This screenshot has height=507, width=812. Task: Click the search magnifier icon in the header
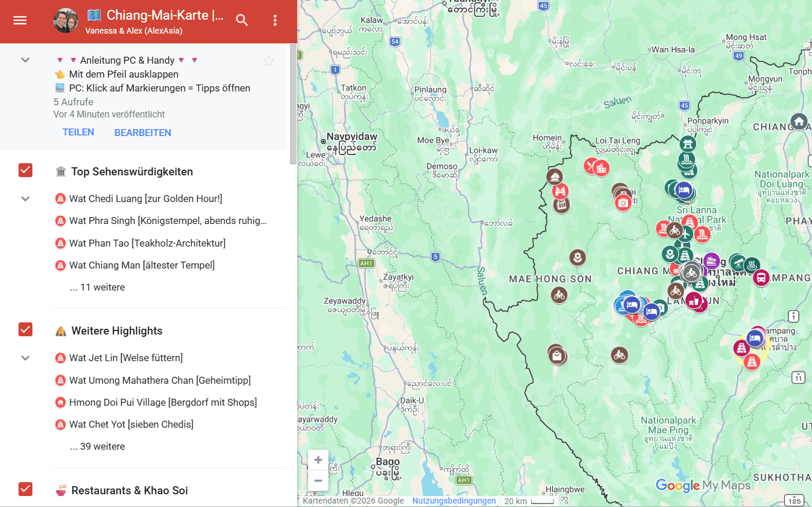tap(242, 20)
